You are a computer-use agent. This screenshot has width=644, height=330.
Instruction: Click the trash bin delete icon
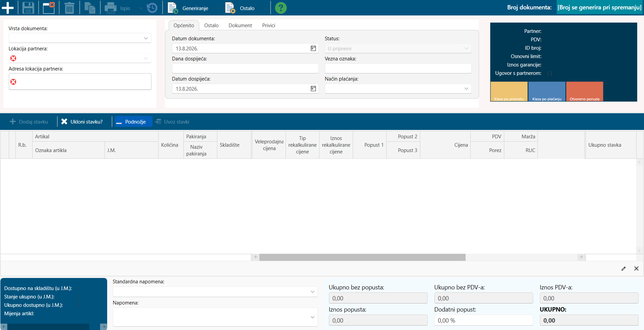point(69,8)
